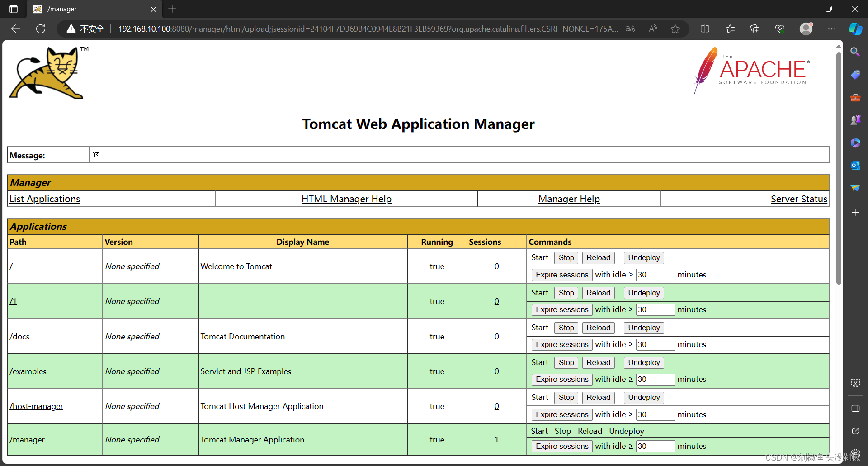The height and width of the screenshot is (466, 868).
Task: Open the /manager application link
Action: tap(27, 440)
